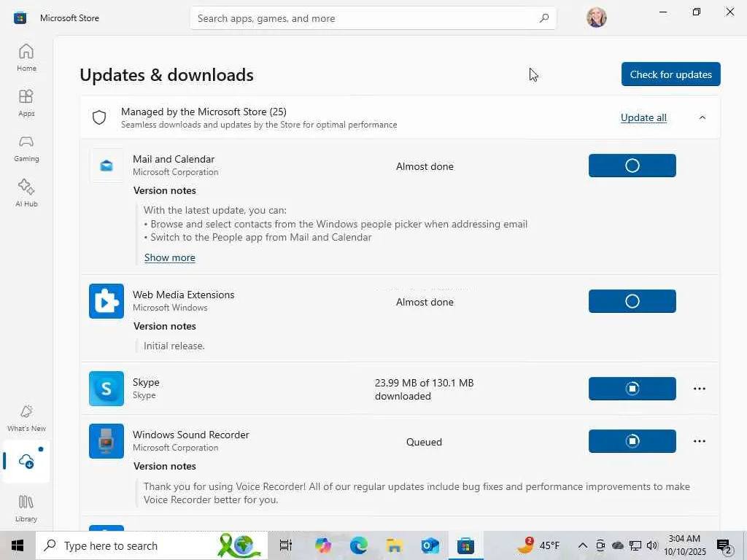747x560 pixels.
Task: Open Copilot from the taskbar
Action: [323, 545]
